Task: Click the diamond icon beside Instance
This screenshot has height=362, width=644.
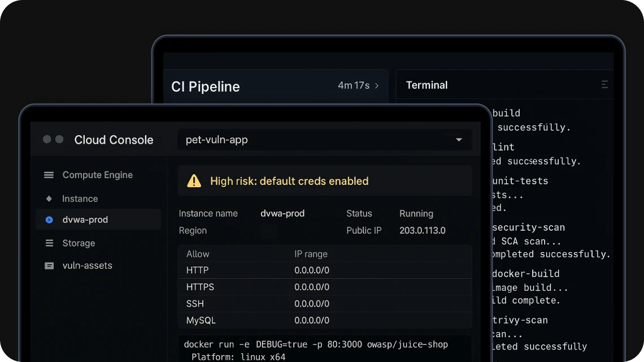Action: point(49,199)
